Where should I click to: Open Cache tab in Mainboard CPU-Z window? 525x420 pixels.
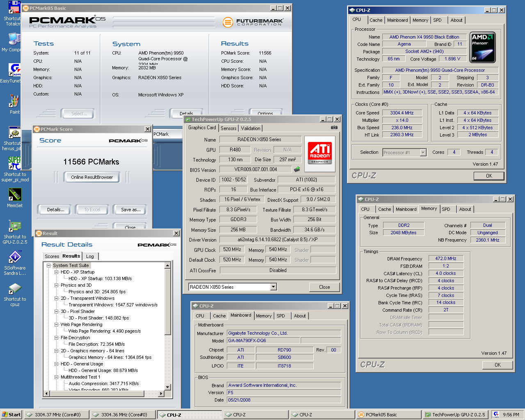point(219,316)
